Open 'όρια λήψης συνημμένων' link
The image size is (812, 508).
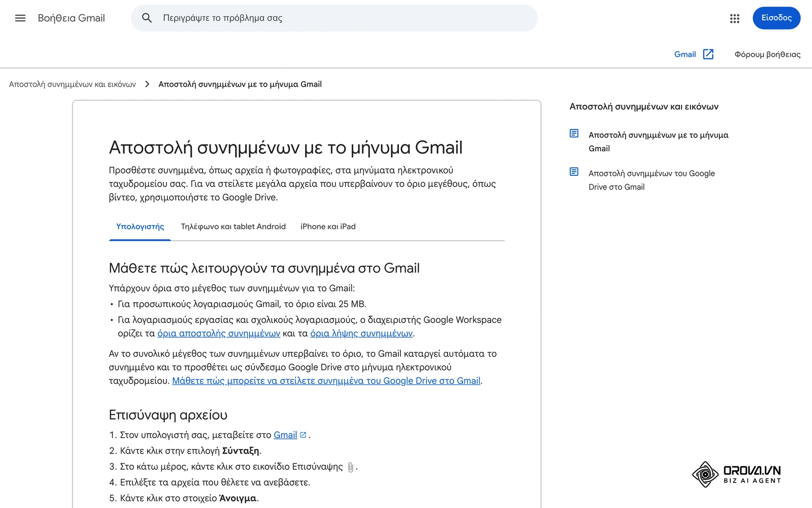click(x=361, y=334)
